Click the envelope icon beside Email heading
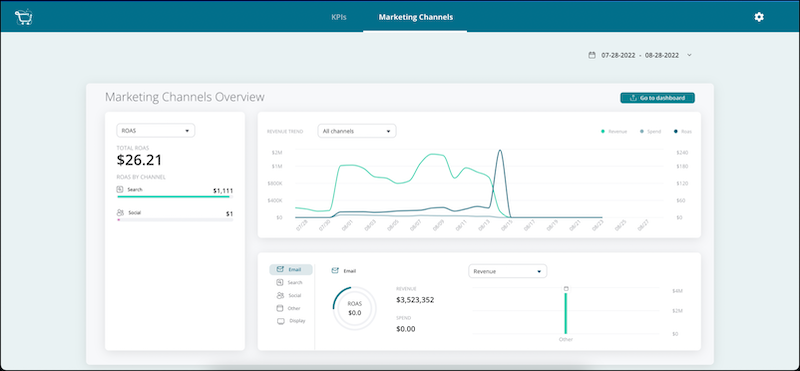 (x=335, y=271)
